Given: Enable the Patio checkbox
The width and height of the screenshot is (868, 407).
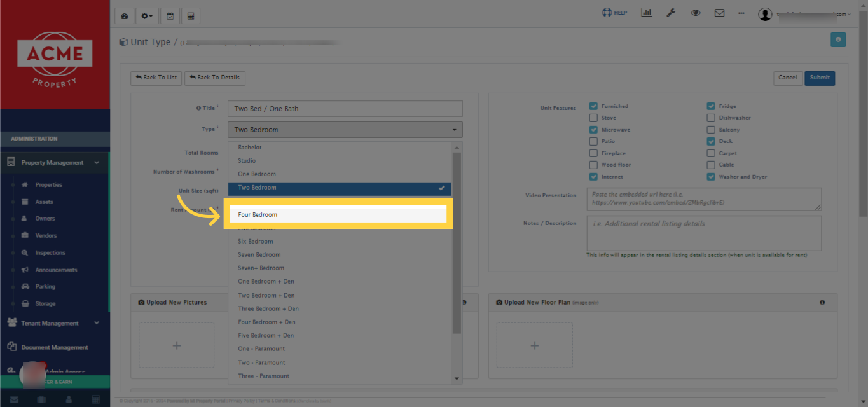Looking at the screenshot, I should (593, 141).
